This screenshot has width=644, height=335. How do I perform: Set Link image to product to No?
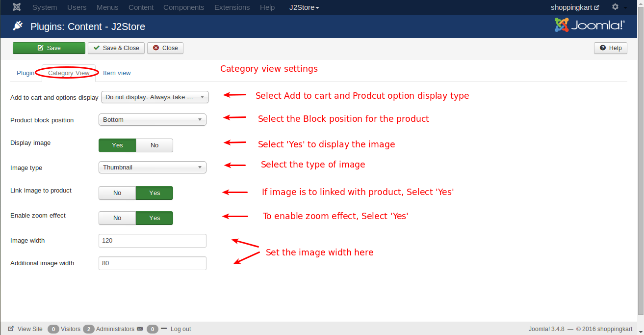click(x=117, y=193)
